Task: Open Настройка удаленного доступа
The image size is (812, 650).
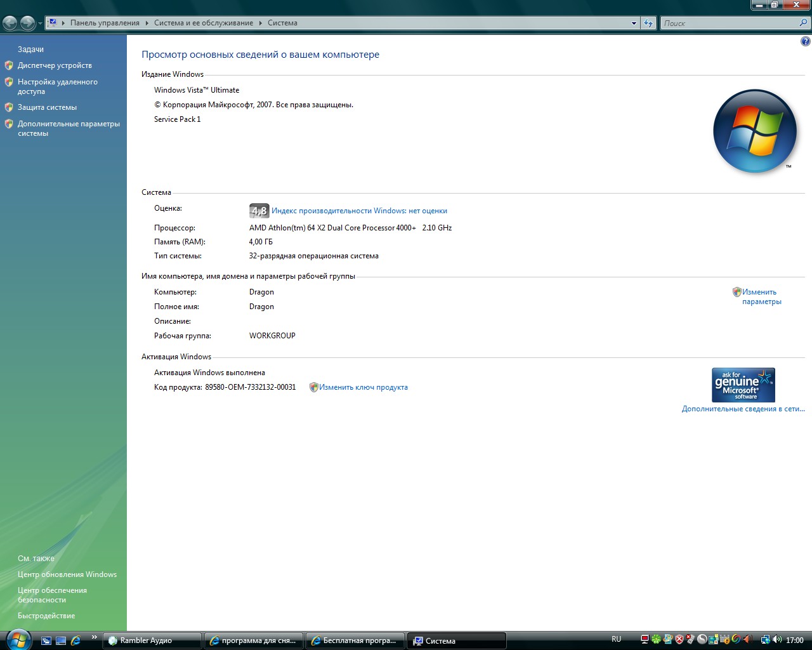Action: [x=58, y=86]
